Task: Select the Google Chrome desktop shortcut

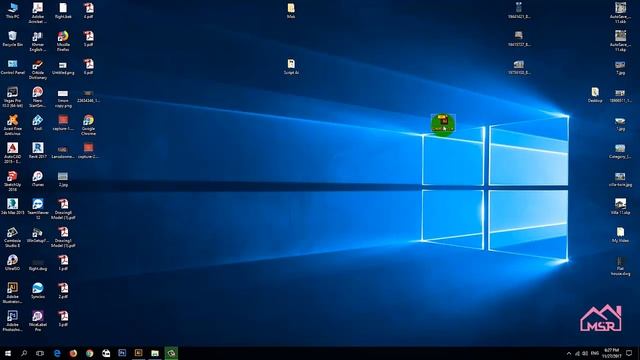Action: [88, 125]
